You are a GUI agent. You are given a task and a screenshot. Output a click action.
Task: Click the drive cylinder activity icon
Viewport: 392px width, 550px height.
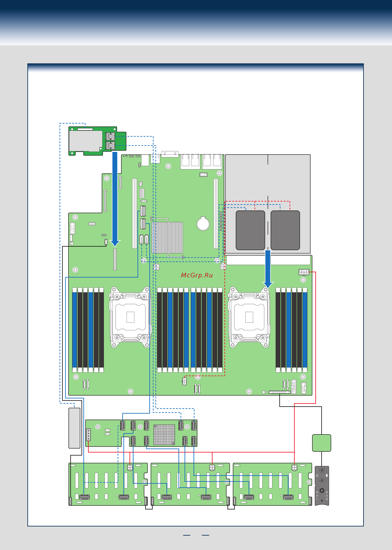(x=327, y=475)
